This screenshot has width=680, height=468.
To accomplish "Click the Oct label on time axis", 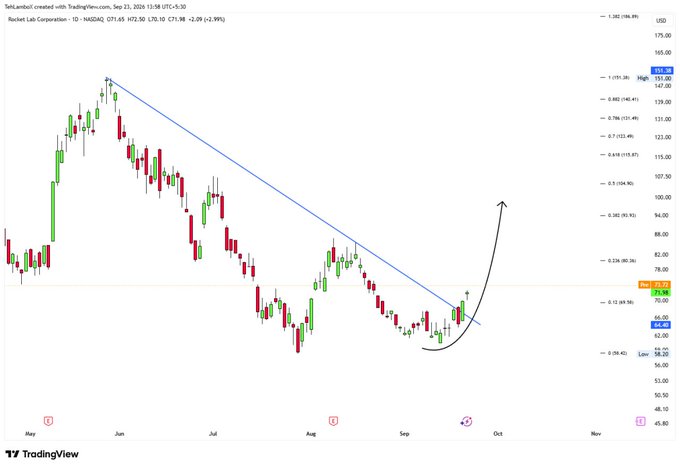I will pos(498,433).
